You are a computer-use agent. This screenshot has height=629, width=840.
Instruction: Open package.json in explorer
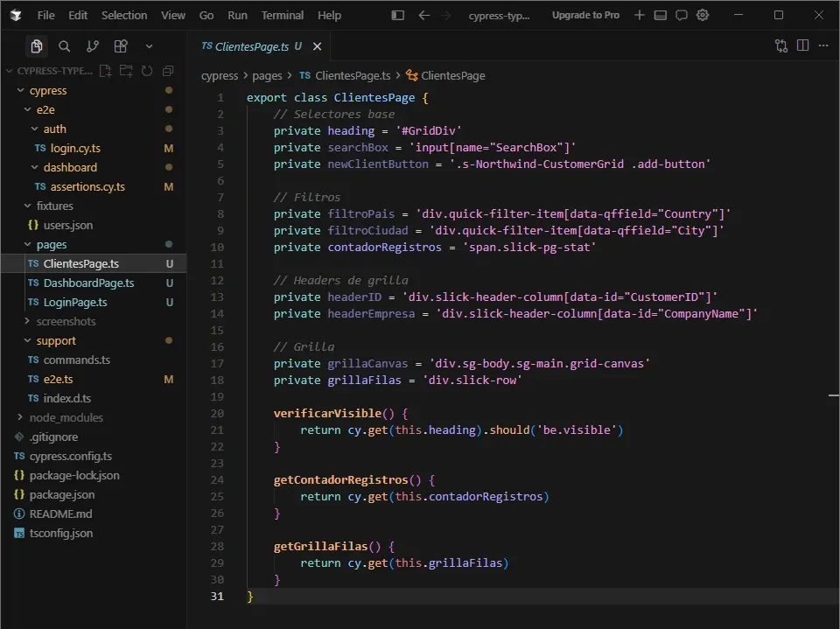[94, 494]
